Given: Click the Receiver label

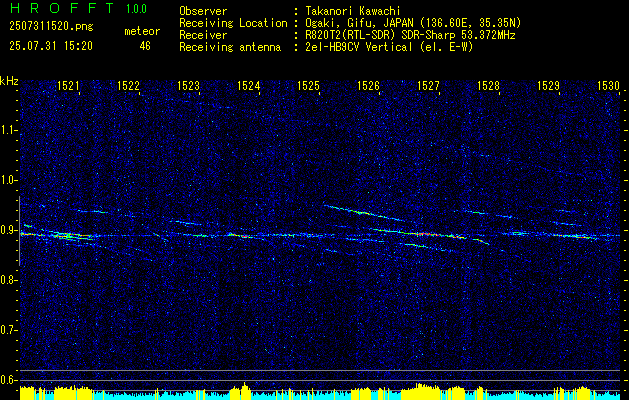Looking at the screenshot, I should 203,35.
